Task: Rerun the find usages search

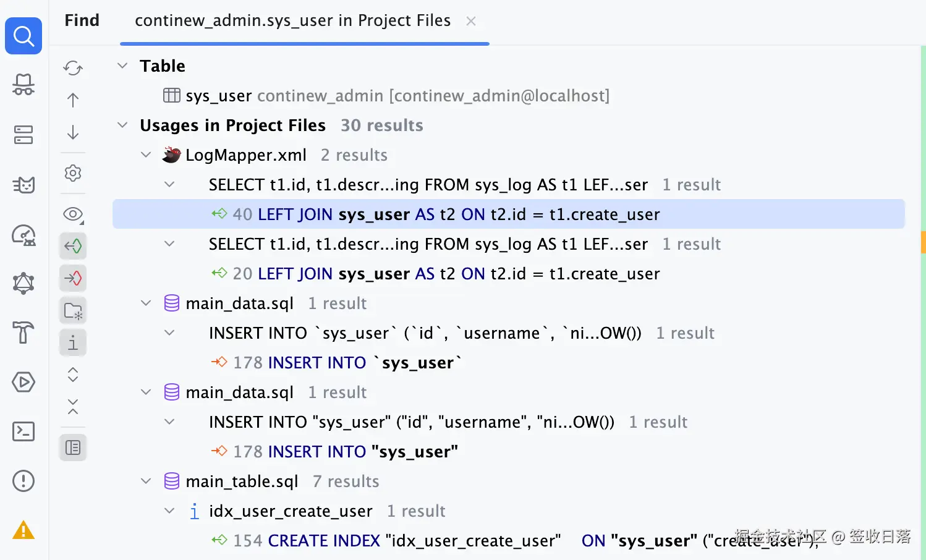Action: (x=73, y=68)
